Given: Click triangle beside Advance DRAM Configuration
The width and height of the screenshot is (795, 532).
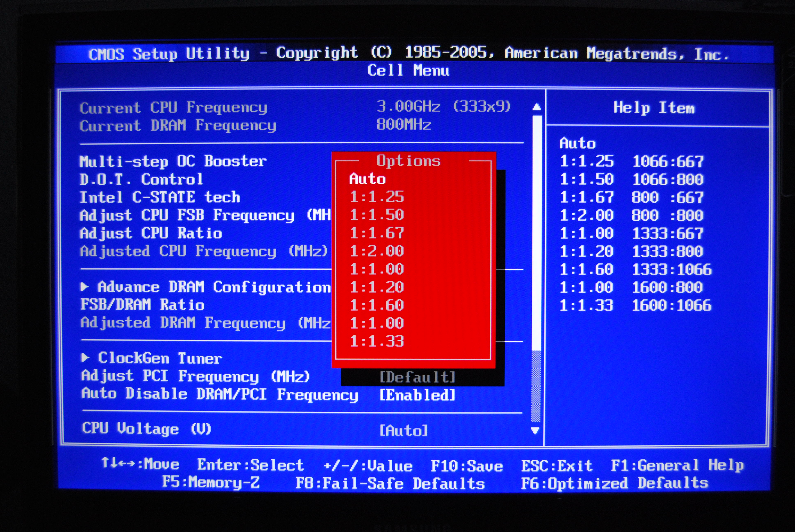Looking at the screenshot, I should pos(84,287).
